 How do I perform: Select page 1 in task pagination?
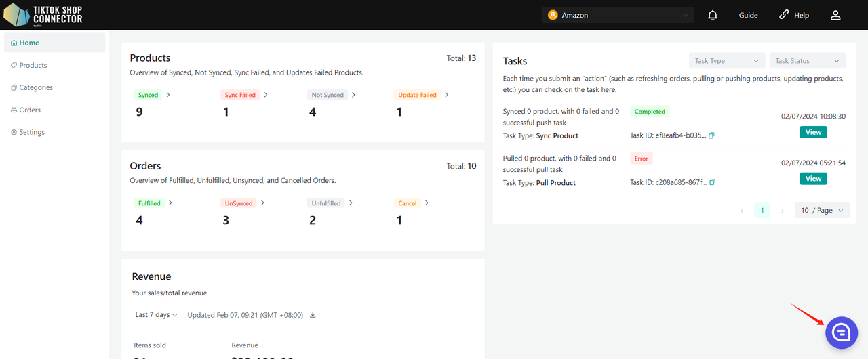point(762,211)
